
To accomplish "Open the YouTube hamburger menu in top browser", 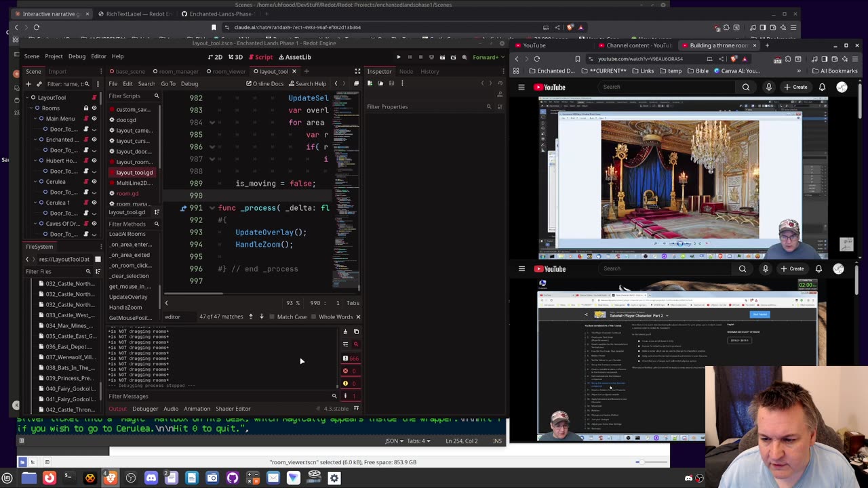I will tap(521, 87).
